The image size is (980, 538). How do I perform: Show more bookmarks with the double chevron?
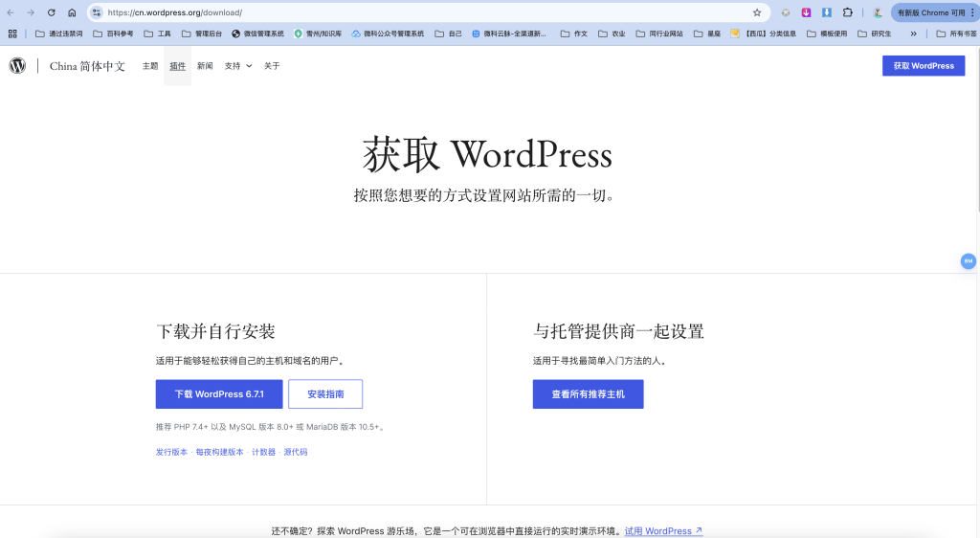[x=913, y=34]
